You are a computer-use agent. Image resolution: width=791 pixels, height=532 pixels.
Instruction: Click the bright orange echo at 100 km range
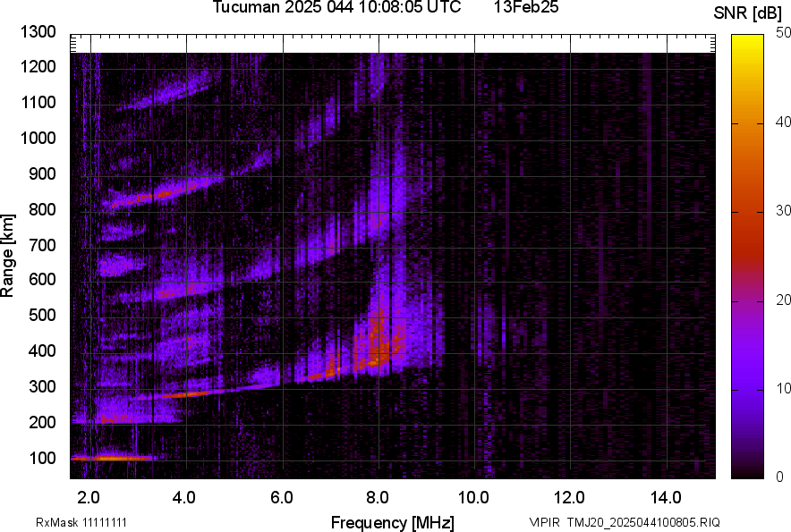pyautogui.click(x=112, y=458)
